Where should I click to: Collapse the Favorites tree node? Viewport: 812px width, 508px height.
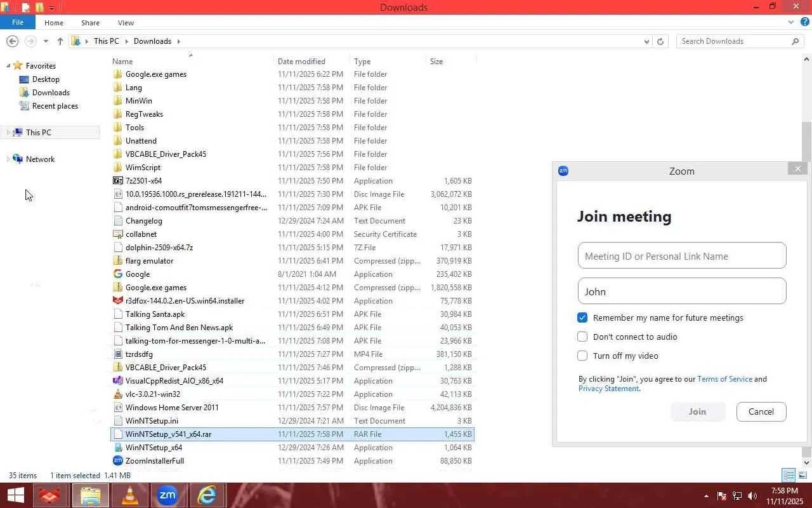(x=8, y=66)
